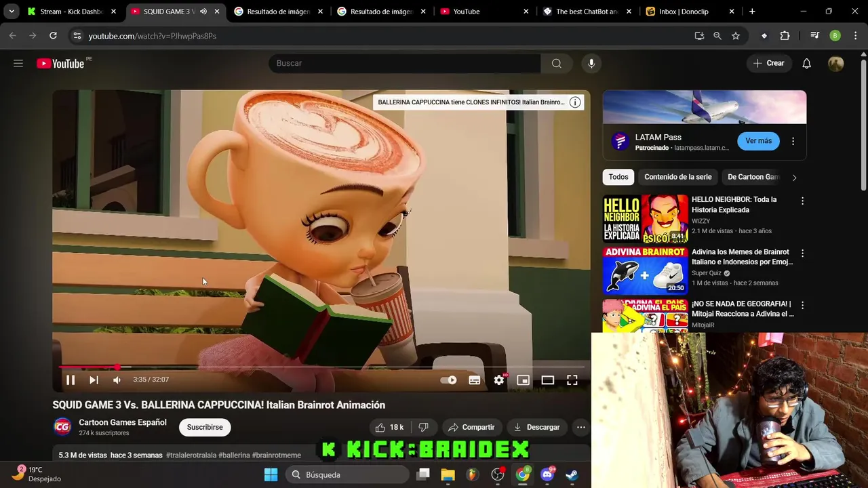Switch to the Stream - Kick Dashboard tab
The width and height of the screenshot is (868, 488).
[71, 12]
